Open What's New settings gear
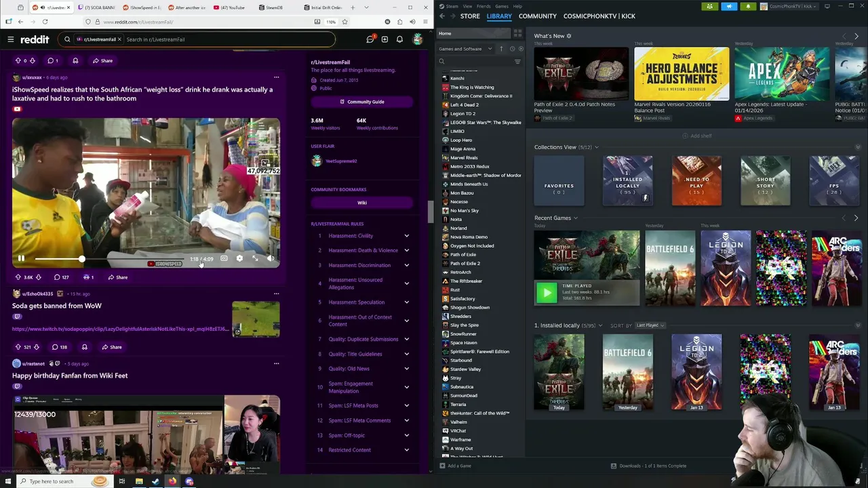 [x=569, y=36]
